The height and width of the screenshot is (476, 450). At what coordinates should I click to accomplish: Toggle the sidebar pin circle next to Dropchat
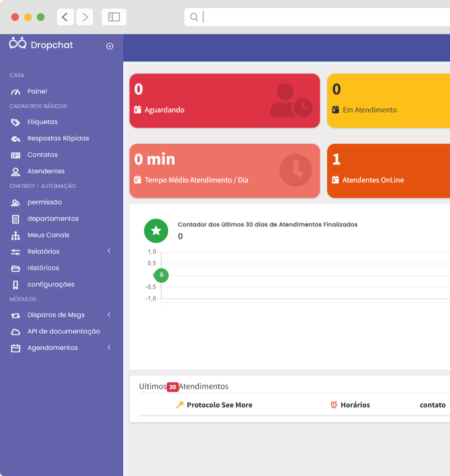[110, 46]
